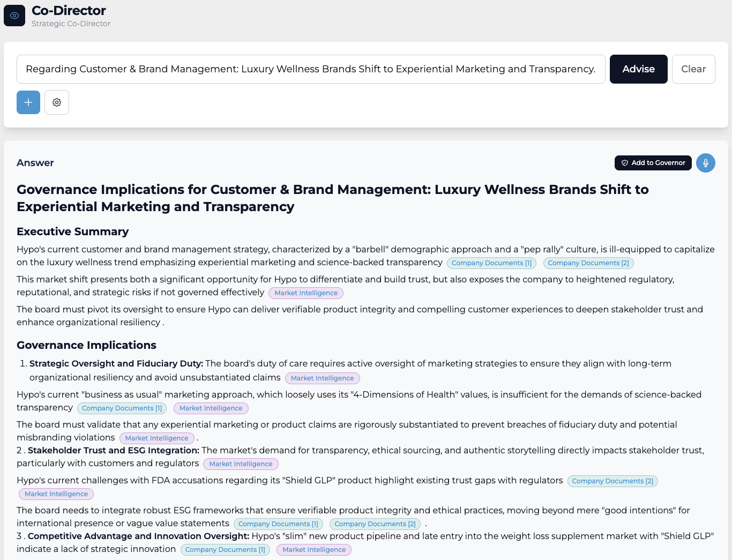Click 'Competitive Advantage and Innovation Oversight:' text
Image resolution: width=732 pixels, height=560 pixels.
pos(139,536)
